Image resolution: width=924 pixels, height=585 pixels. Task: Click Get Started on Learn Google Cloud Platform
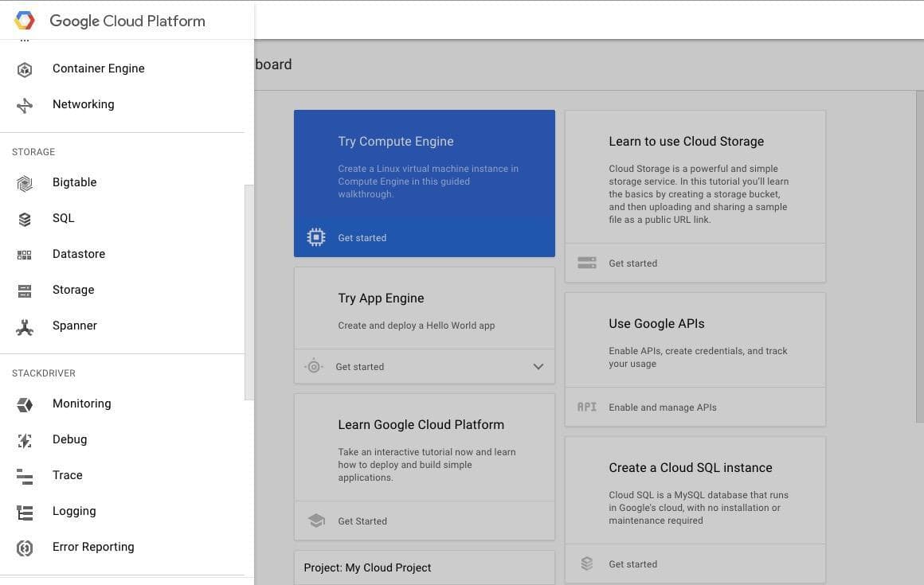point(362,521)
